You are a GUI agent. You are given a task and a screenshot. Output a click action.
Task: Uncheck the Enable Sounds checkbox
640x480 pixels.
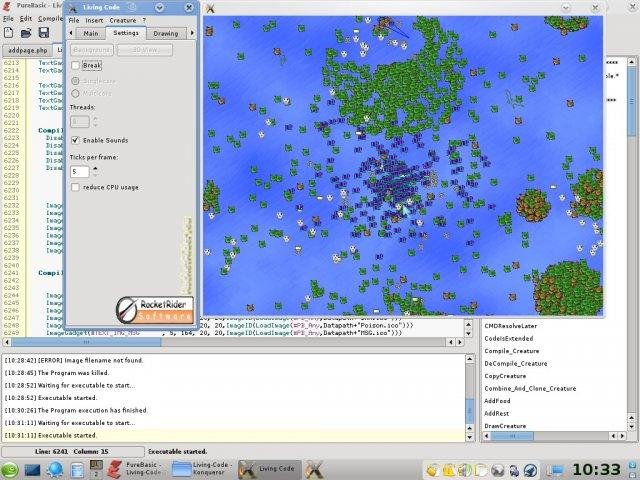(76, 141)
